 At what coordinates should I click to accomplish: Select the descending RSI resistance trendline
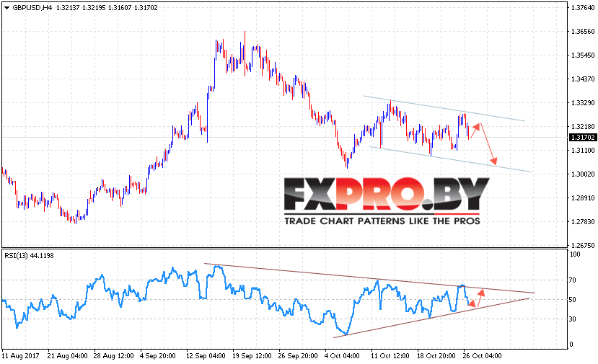point(369,278)
